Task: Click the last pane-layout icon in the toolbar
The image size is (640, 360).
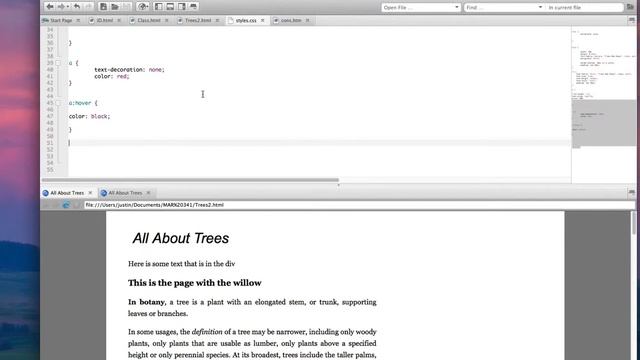Action: pyautogui.click(x=193, y=7)
